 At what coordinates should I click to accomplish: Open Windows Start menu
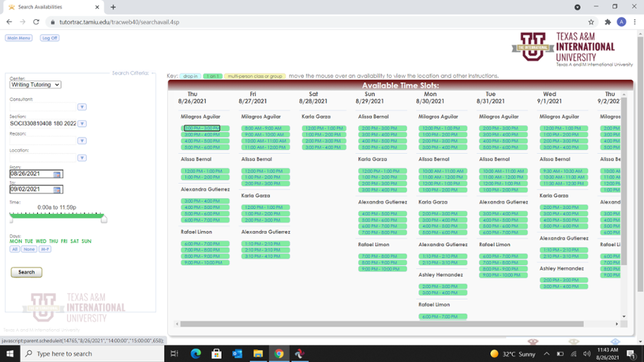[10, 354]
